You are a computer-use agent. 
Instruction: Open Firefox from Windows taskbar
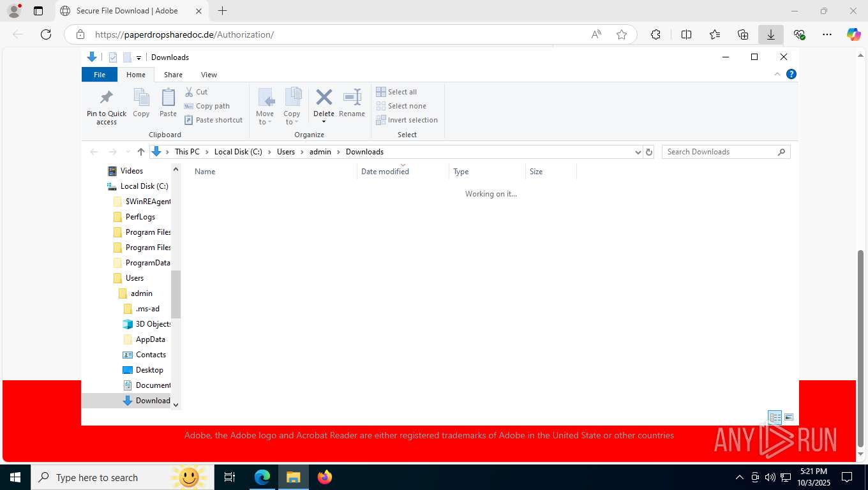(325, 477)
